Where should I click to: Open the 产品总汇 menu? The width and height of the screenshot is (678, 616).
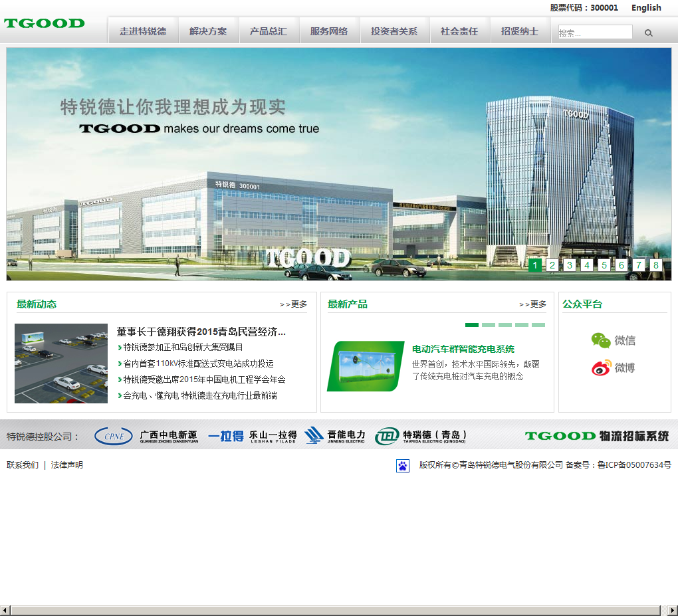(269, 31)
